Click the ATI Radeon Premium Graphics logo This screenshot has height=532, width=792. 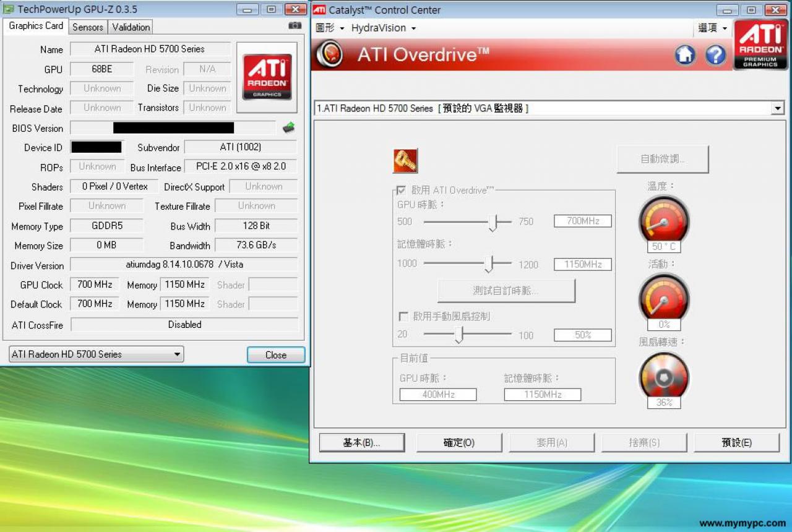point(760,45)
